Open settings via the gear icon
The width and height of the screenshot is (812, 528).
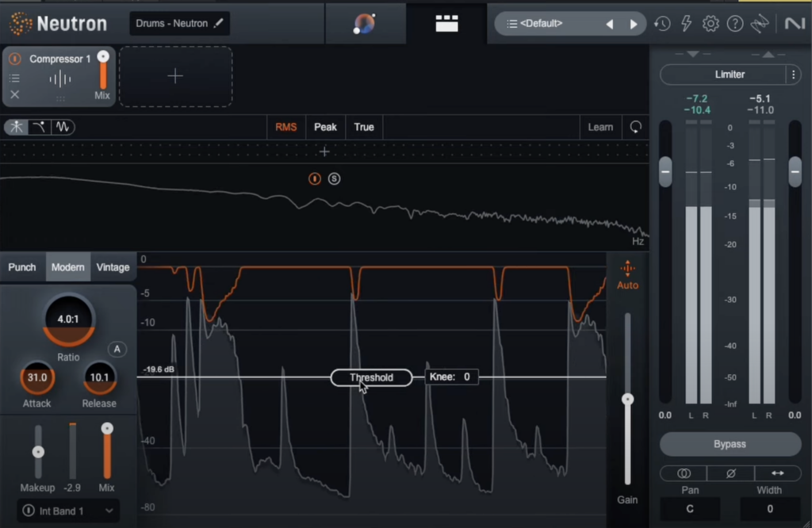(x=710, y=24)
